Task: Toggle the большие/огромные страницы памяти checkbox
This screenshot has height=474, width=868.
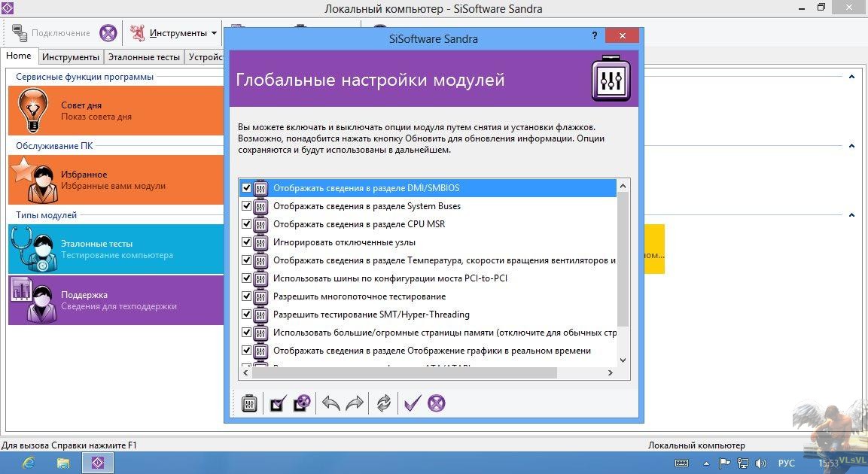Action: coord(246,333)
